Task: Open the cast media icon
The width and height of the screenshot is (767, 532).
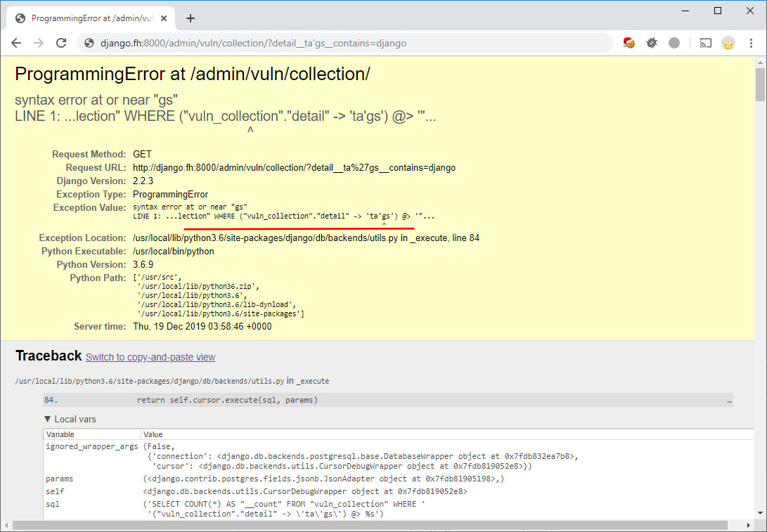Action: click(705, 43)
